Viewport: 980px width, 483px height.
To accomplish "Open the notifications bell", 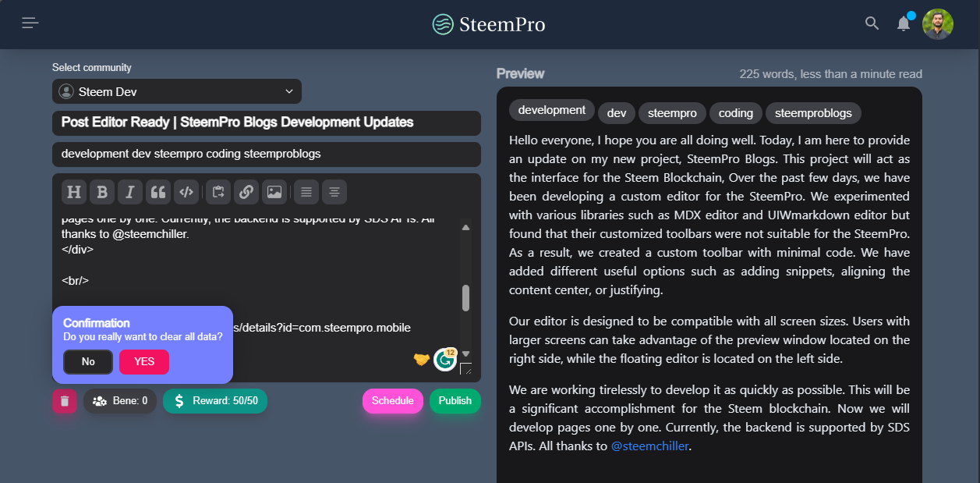I will [x=904, y=23].
